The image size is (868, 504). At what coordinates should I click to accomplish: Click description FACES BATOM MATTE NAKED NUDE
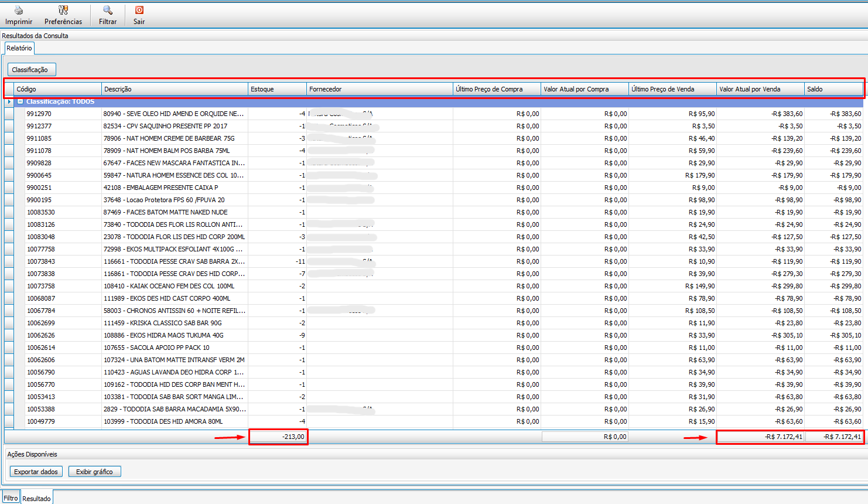coord(166,212)
